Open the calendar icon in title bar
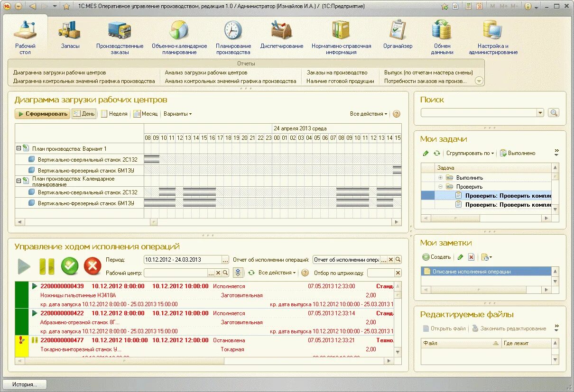 pyautogui.click(x=480, y=6)
